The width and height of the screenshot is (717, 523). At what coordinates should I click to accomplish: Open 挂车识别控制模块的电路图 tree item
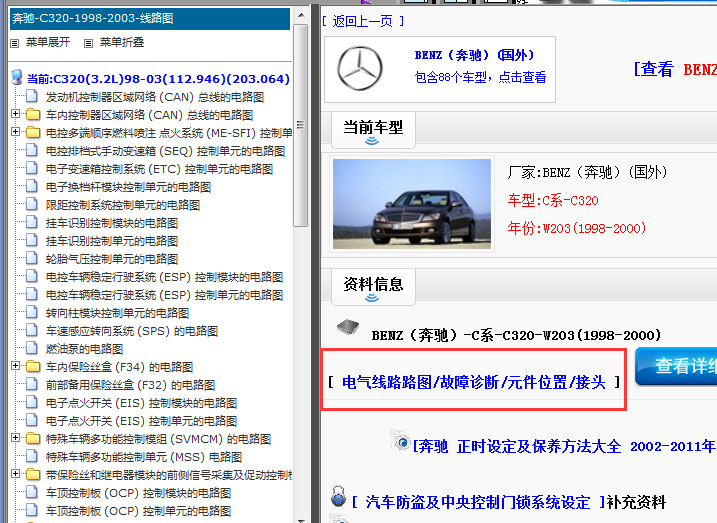[x=112, y=223]
